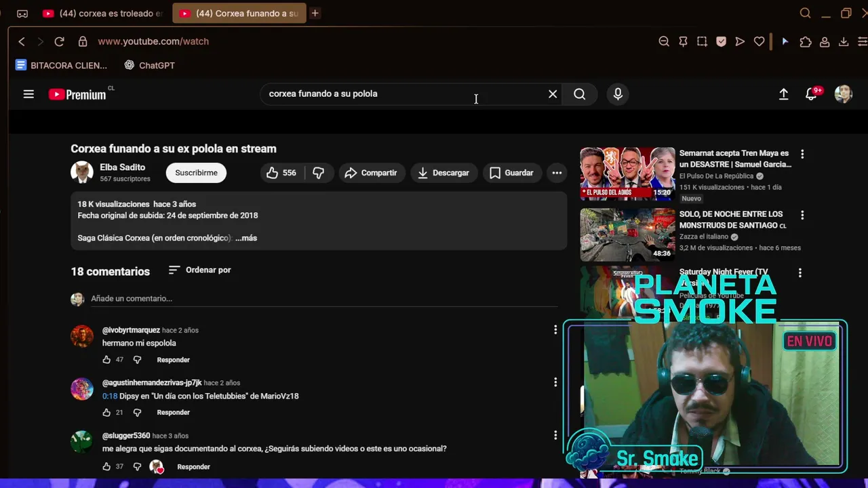Open @ivobyrtmarquez commenter avatar
The image size is (868, 488).
click(82, 336)
